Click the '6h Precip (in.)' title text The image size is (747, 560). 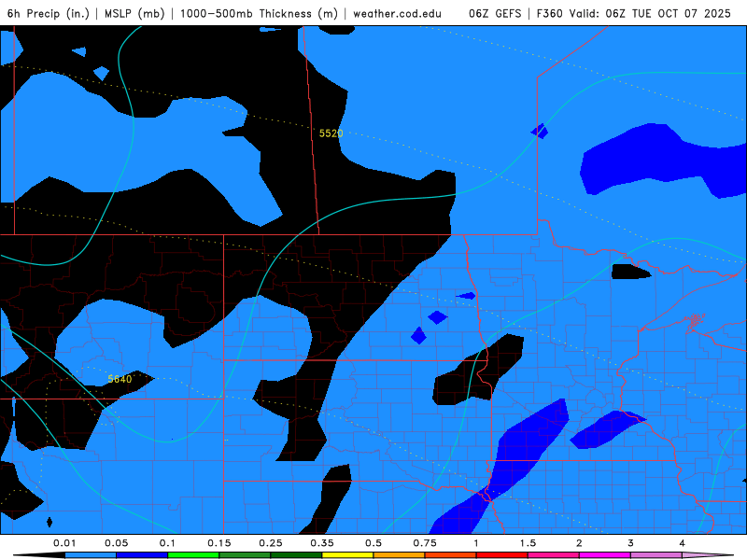coord(49,13)
